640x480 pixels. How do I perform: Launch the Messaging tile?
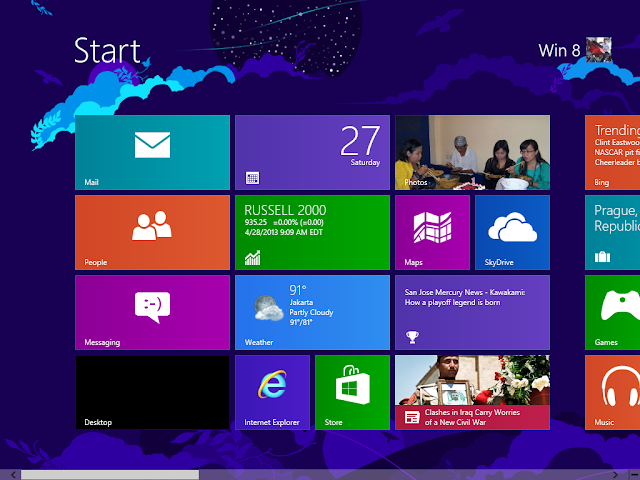coord(152,312)
